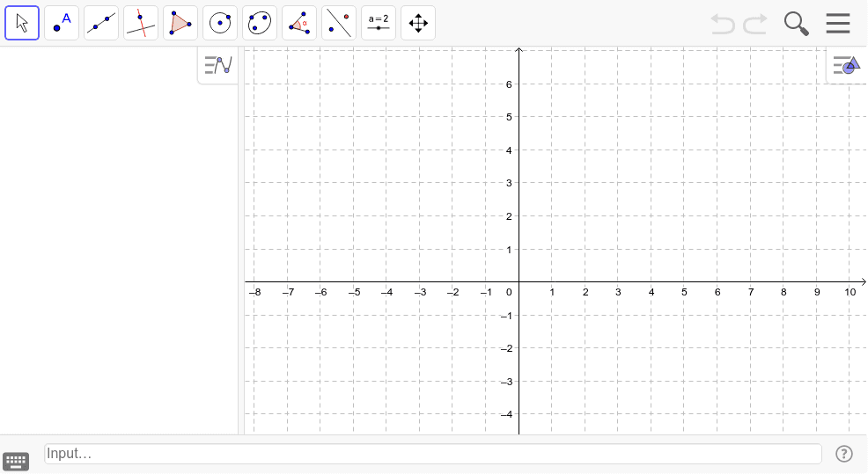Select the Ellipse conic tool
Image resolution: width=868 pixels, height=474 pixels.
260,23
